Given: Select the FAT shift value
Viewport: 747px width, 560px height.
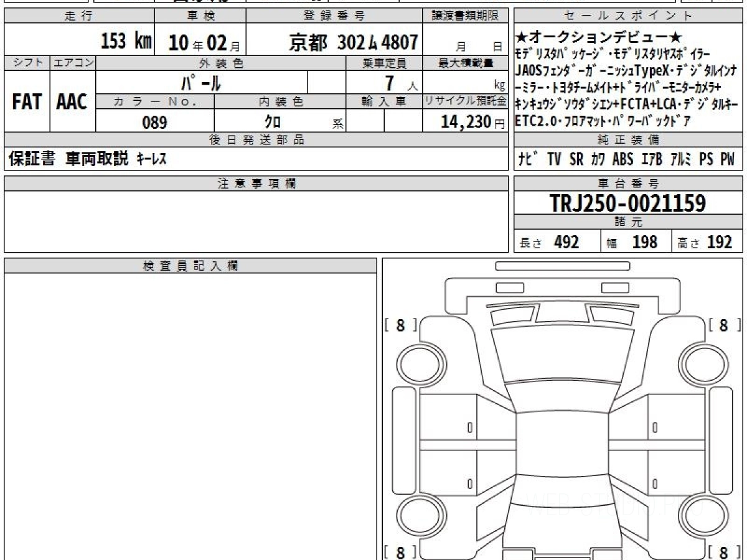Looking at the screenshot, I should (27, 102).
